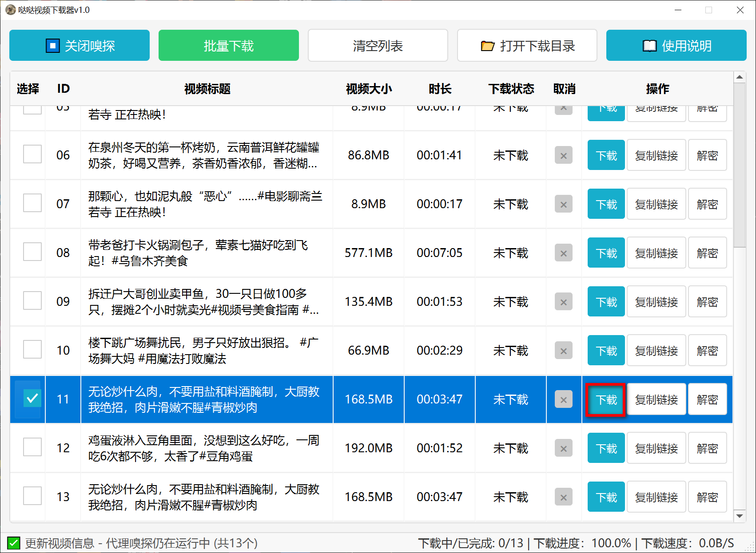Viewport: 756px width, 553px height.
Task: Open the download folder via 打开下载目录
Action: pyautogui.click(x=527, y=45)
